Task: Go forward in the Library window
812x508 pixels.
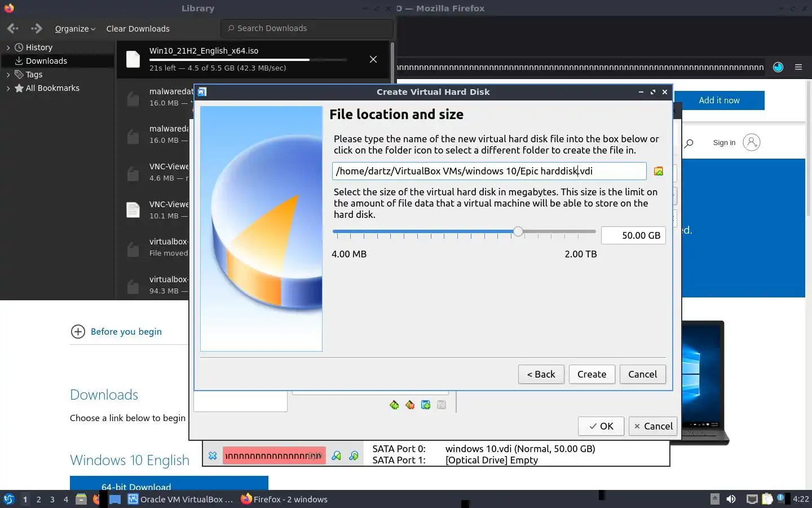Action: pyautogui.click(x=37, y=28)
